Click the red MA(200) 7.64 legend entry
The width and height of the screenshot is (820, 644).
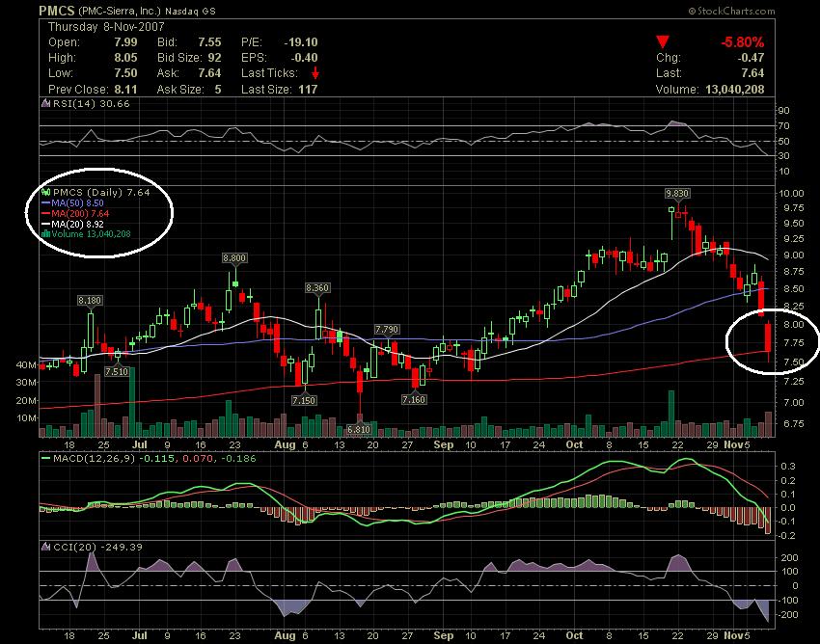[80, 213]
